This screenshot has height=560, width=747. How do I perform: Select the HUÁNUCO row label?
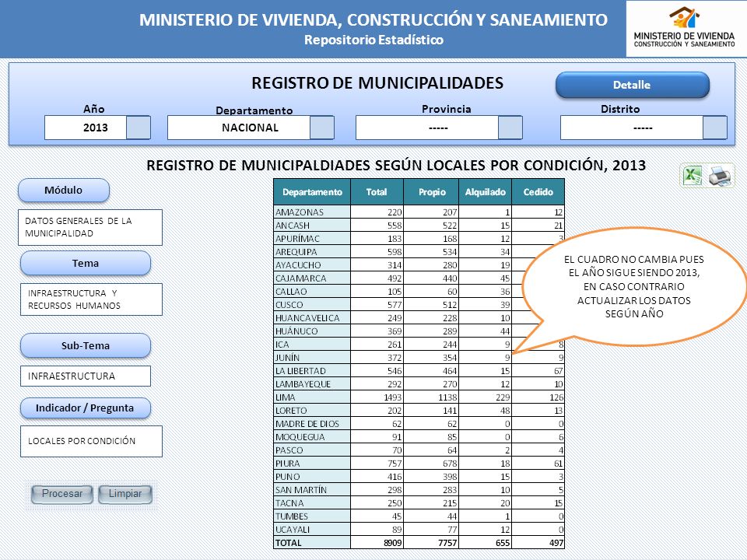[x=312, y=331]
